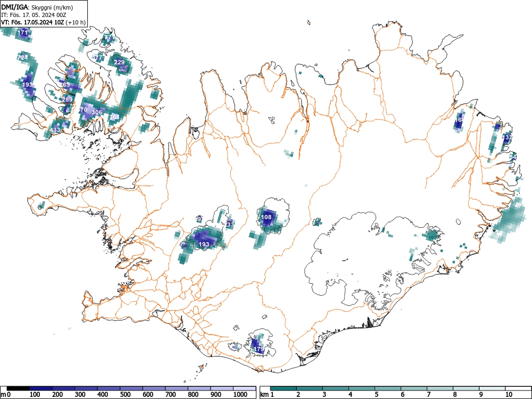Click the 70 value beside the 306 label
The image size is (532, 399).
click(84, 110)
